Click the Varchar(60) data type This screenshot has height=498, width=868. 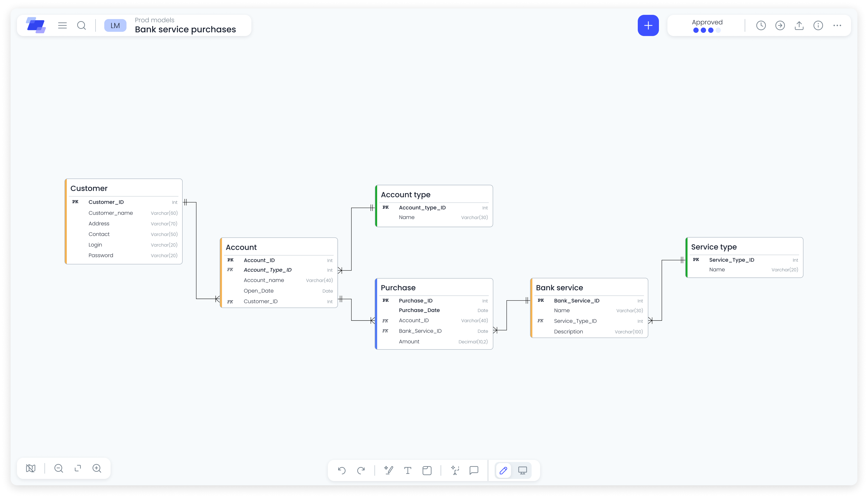164,213
